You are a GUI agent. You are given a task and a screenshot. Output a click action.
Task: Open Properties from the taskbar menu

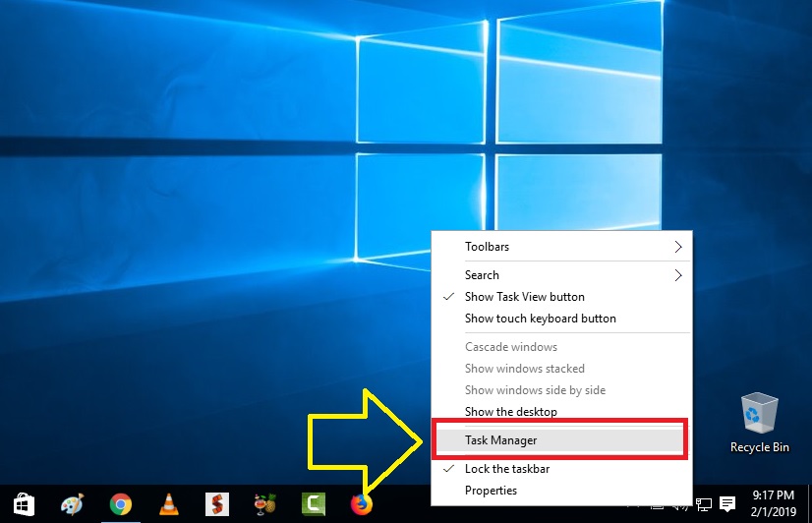[x=562, y=491]
